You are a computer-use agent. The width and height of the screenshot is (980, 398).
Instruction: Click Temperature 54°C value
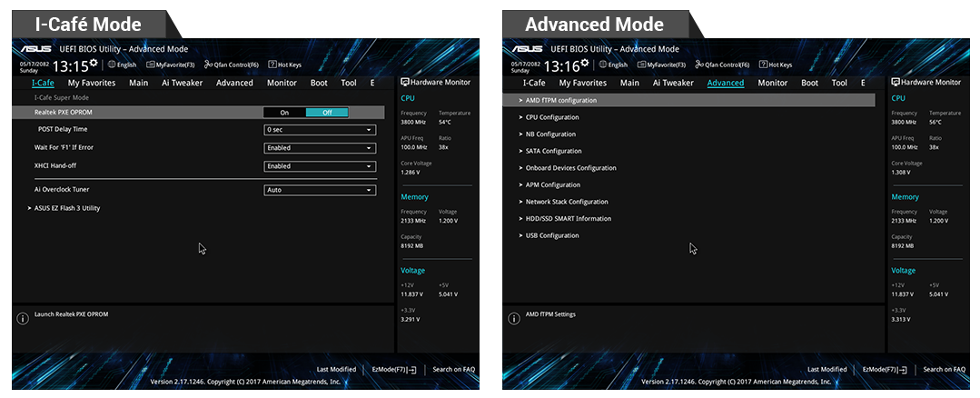(x=445, y=121)
